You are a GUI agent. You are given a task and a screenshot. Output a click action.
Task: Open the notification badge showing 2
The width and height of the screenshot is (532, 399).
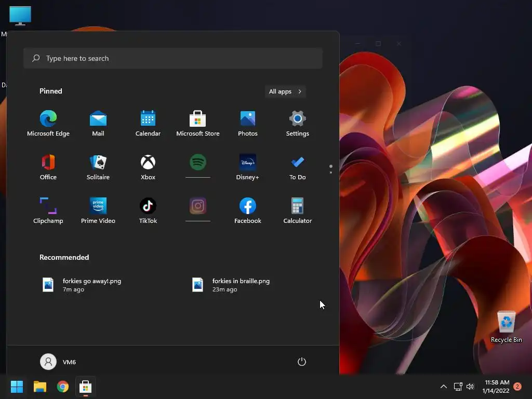pyautogui.click(x=517, y=387)
